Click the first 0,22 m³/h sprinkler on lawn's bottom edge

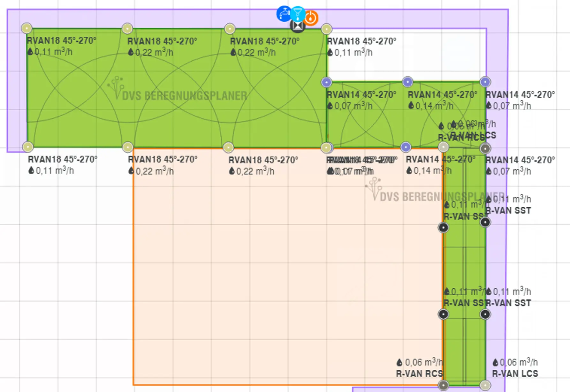[x=128, y=147]
